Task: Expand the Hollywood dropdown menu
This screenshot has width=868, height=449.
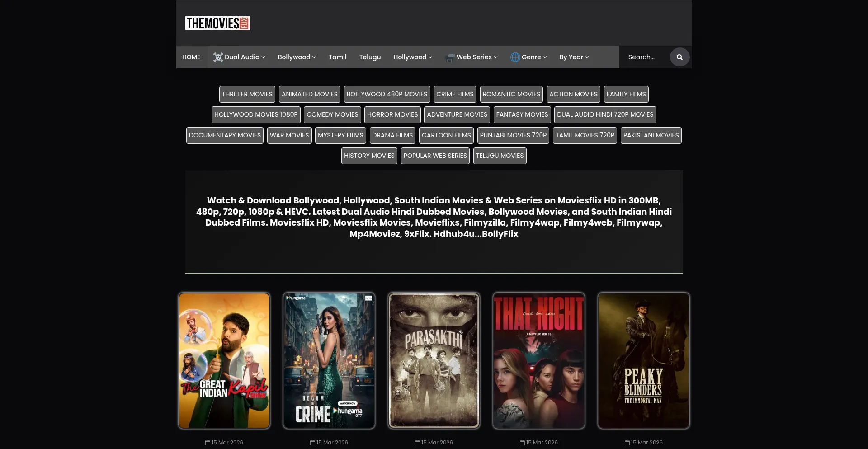Action: coord(413,57)
